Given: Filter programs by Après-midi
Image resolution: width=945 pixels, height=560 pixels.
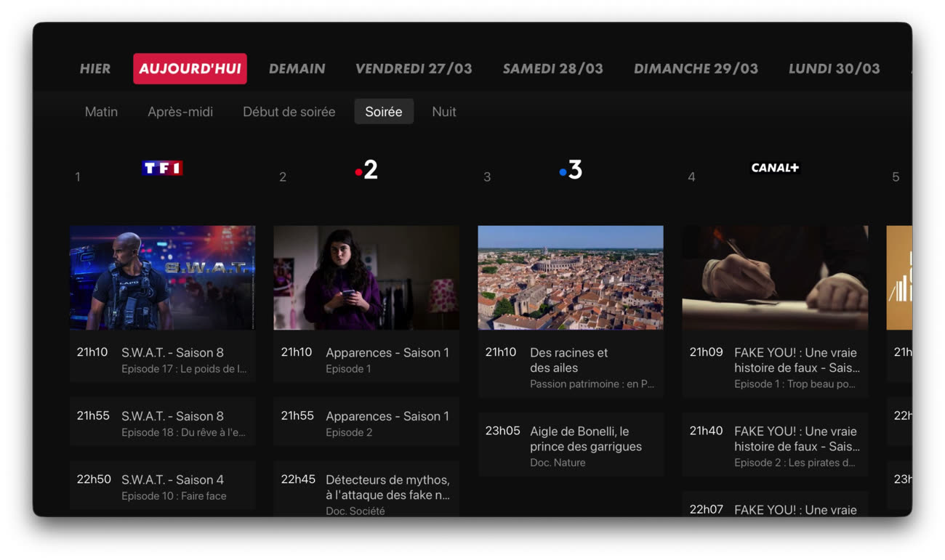Looking at the screenshot, I should click(180, 112).
